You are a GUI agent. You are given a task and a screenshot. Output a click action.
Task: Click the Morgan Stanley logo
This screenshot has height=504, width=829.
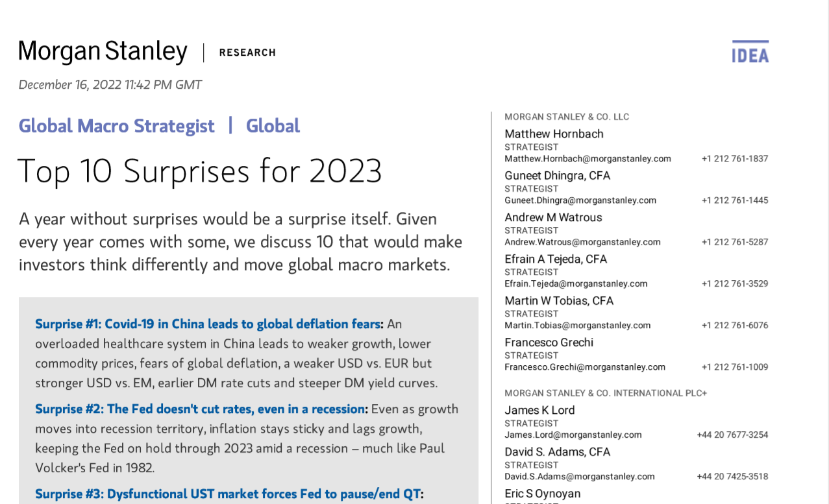(x=103, y=52)
